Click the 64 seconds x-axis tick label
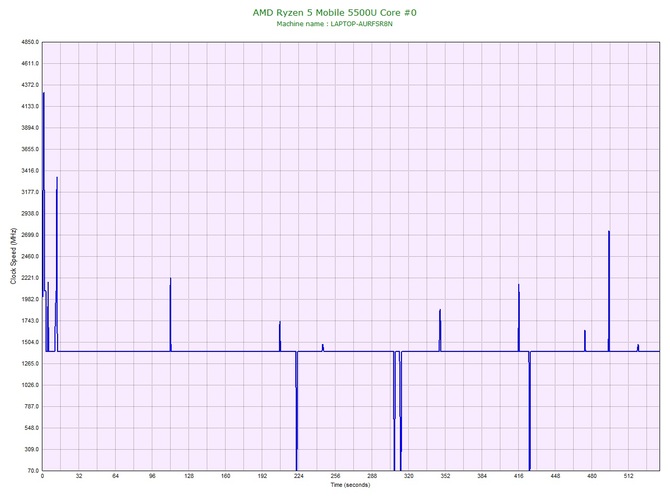The width and height of the screenshot is (670, 502). (x=115, y=476)
